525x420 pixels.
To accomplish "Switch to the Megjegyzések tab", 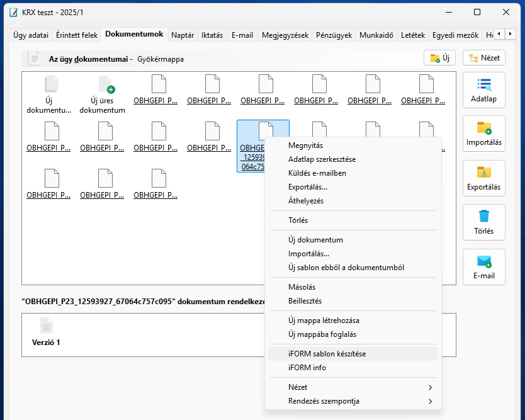I will coord(285,35).
